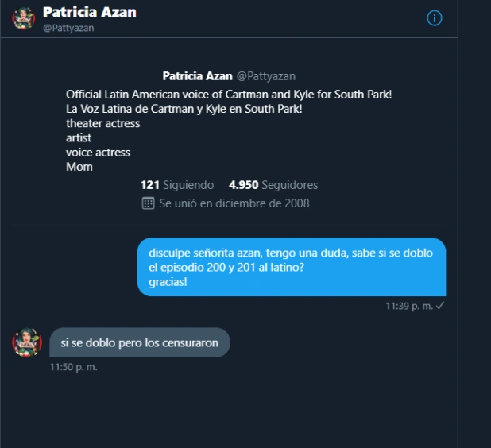The width and height of the screenshot is (491, 448).
Task: Open the 121 Siguiendo list
Action: pyautogui.click(x=177, y=185)
